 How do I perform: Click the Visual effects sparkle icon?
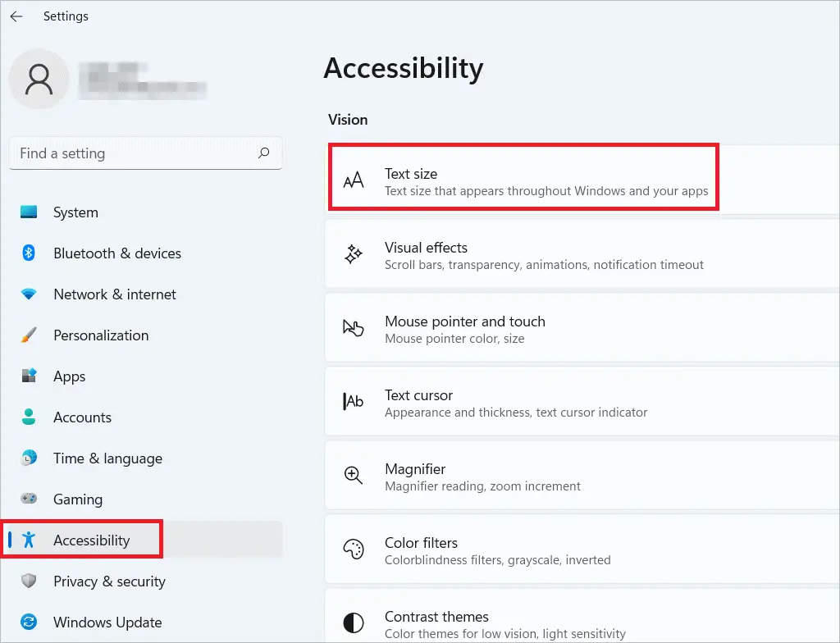pyautogui.click(x=354, y=254)
